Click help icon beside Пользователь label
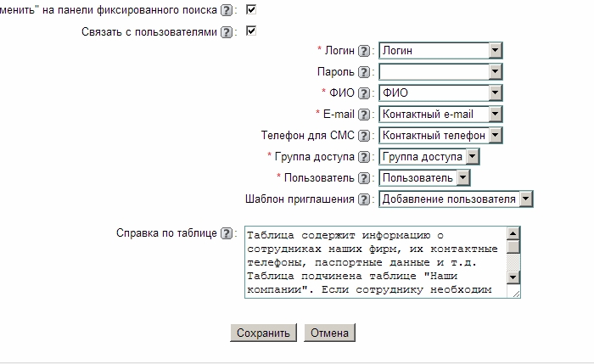The width and height of the screenshot is (594, 364). pos(364,178)
